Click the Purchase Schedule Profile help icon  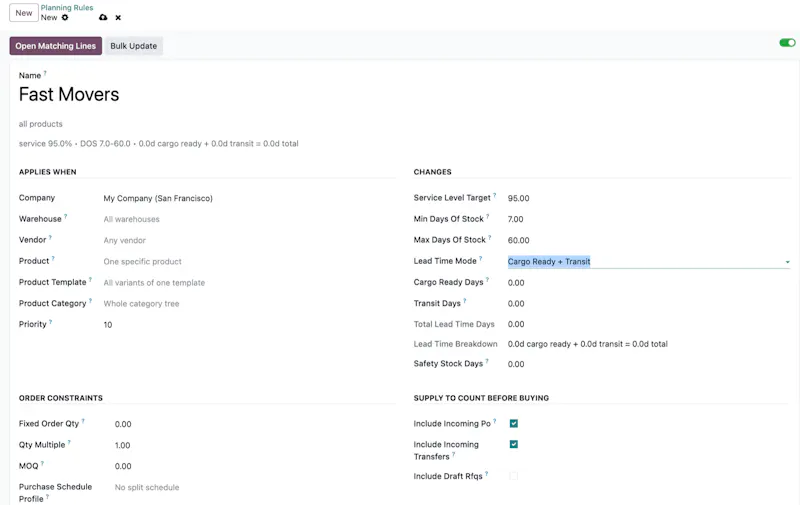point(47,496)
